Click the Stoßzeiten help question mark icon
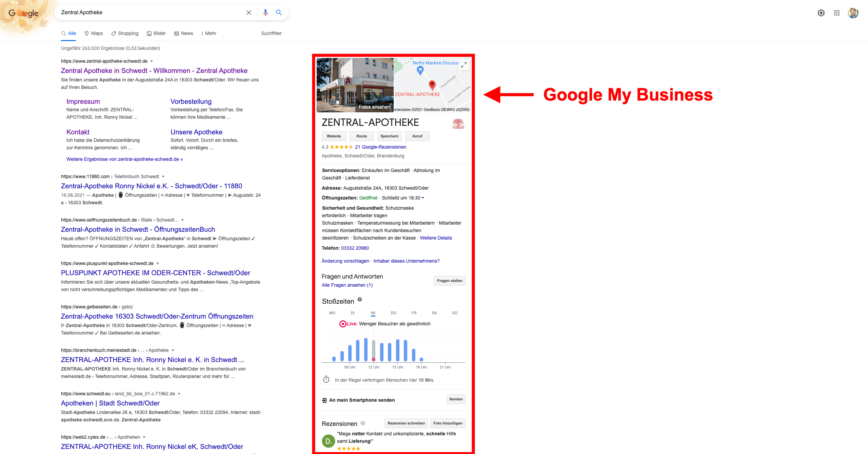This screenshot has width=868, height=454. point(360,299)
